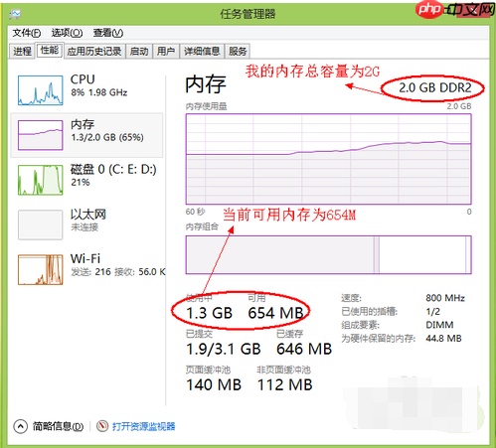This screenshot has width=496, height=448.
Task: Open the 服务 tab
Action: pos(238,52)
